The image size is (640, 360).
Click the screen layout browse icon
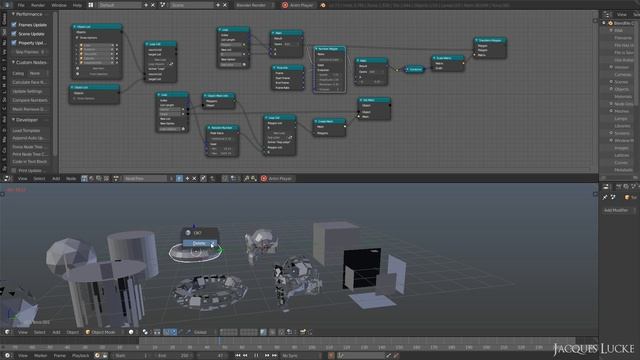[x=91, y=5]
